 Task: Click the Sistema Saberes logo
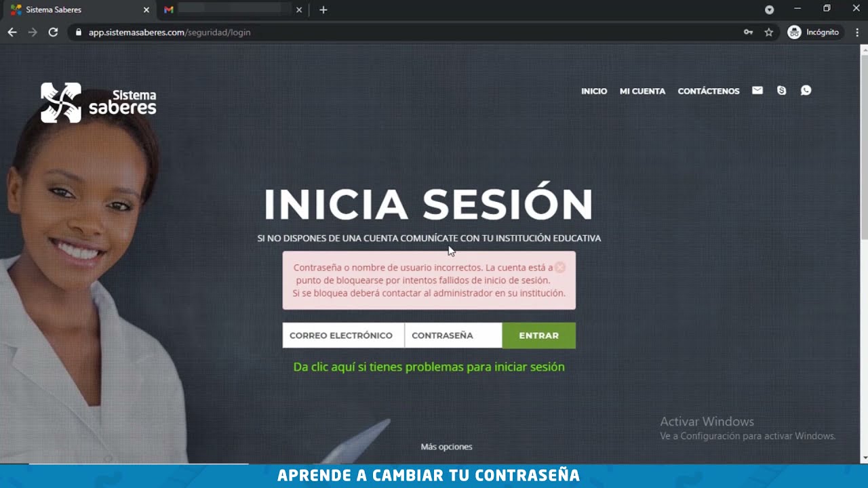pyautogui.click(x=98, y=102)
